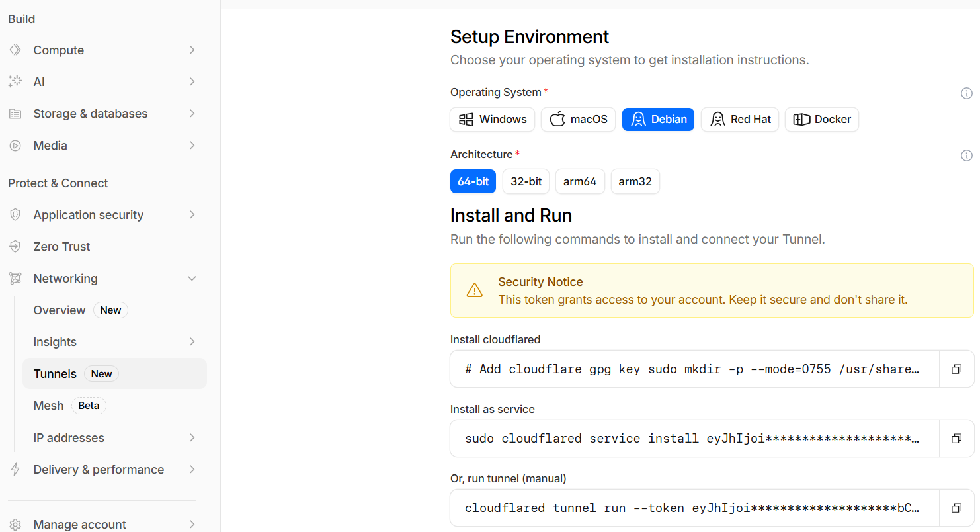Click the Networking icon in sidebar
Viewport: 980px width, 532px height.
tap(15, 279)
